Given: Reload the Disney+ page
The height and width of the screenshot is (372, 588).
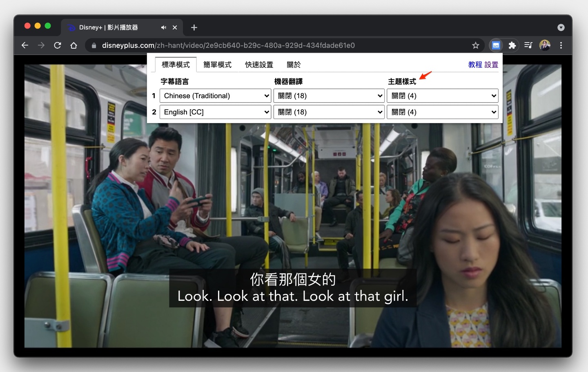Looking at the screenshot, I should tap(57, 45).
